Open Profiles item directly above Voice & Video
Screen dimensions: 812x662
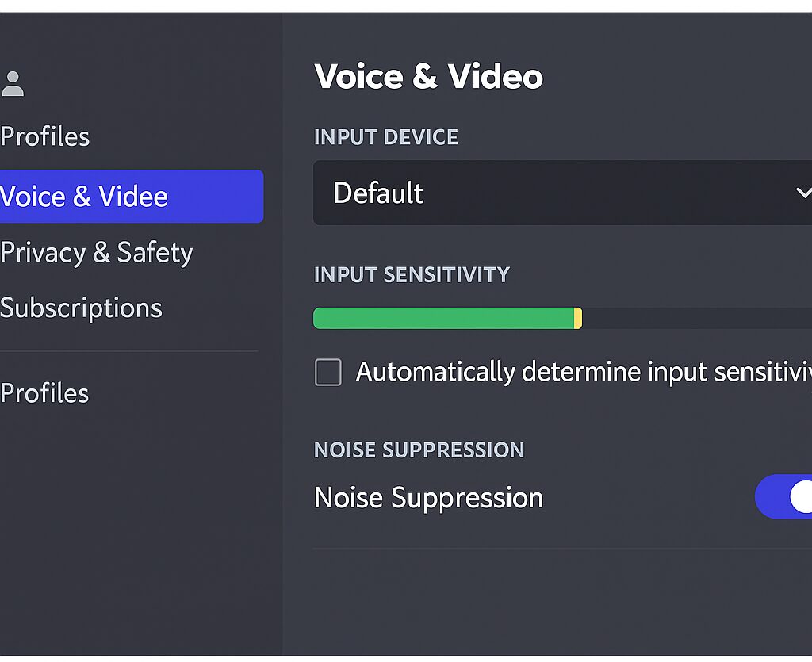tap(45, 136)
